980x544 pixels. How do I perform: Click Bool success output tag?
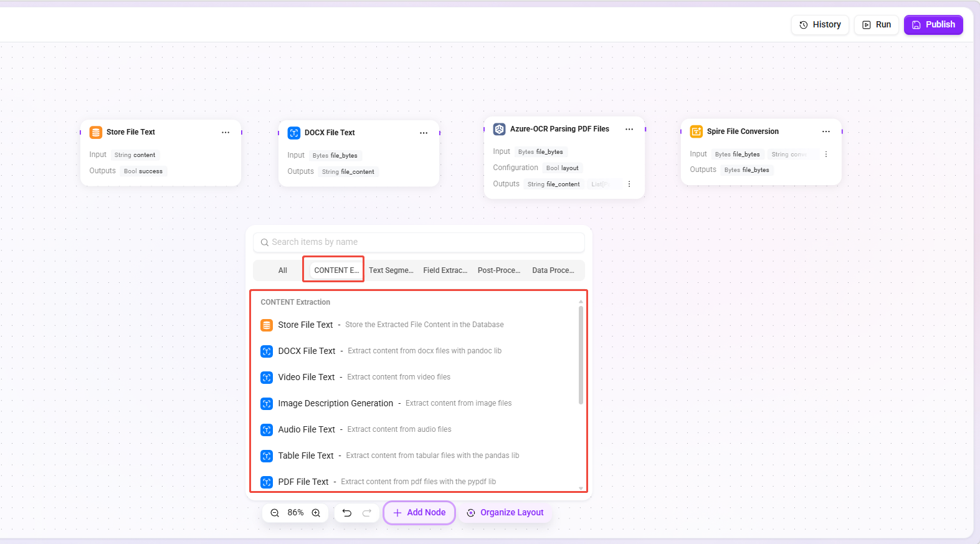(x=143, y=171)
